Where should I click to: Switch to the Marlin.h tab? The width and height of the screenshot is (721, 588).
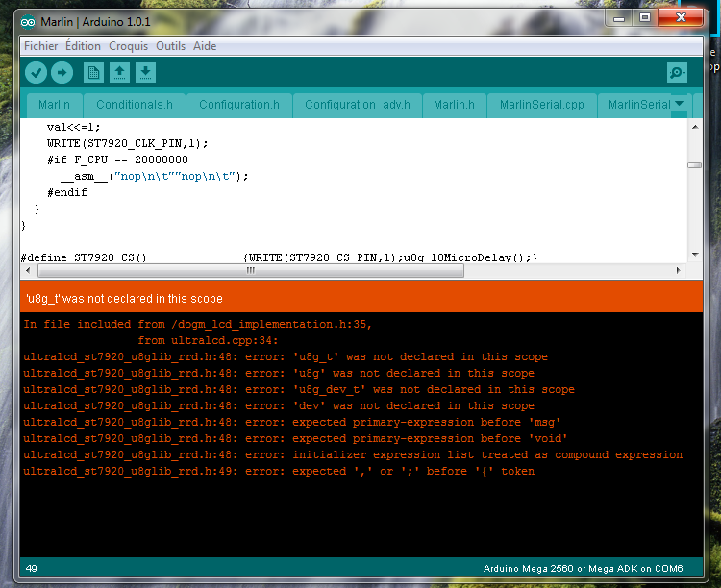[454, 105]
